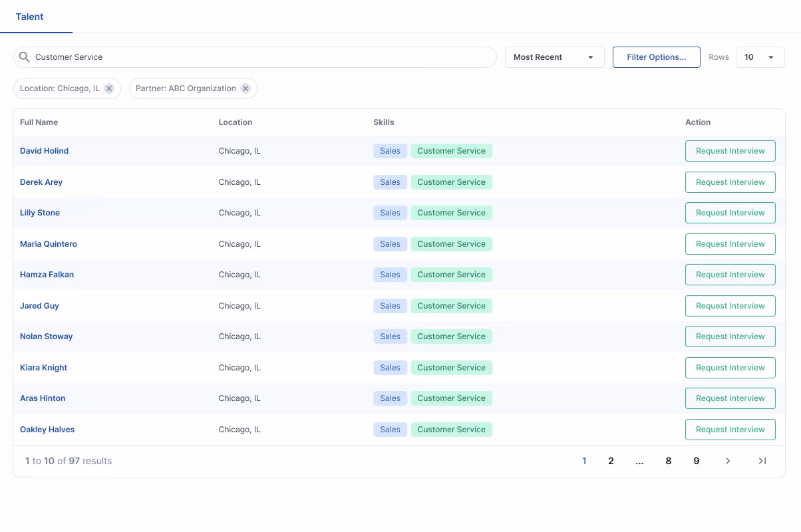Click Kiara Knight's Customer Service skill tag
Screen dimensions: 801x532
451,368
